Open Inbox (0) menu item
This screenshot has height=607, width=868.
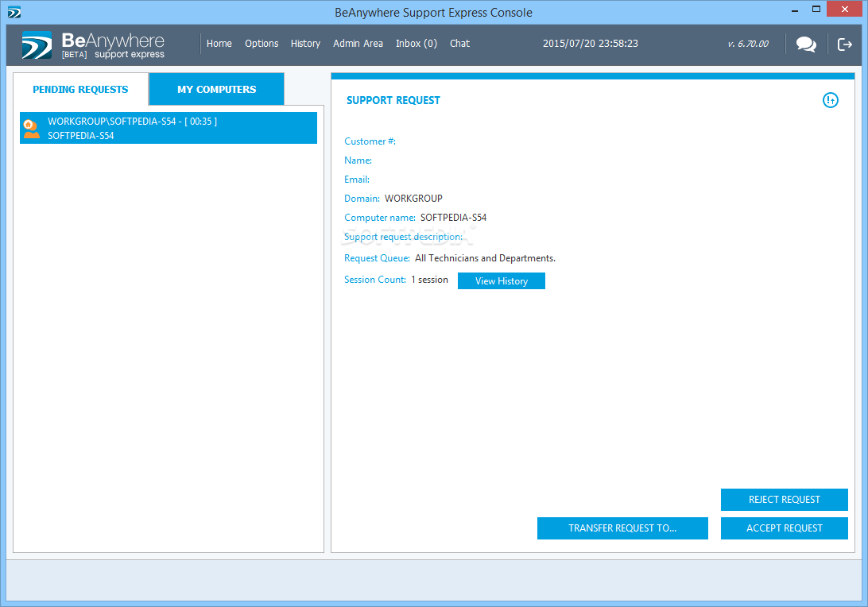[x=417, y=43]
